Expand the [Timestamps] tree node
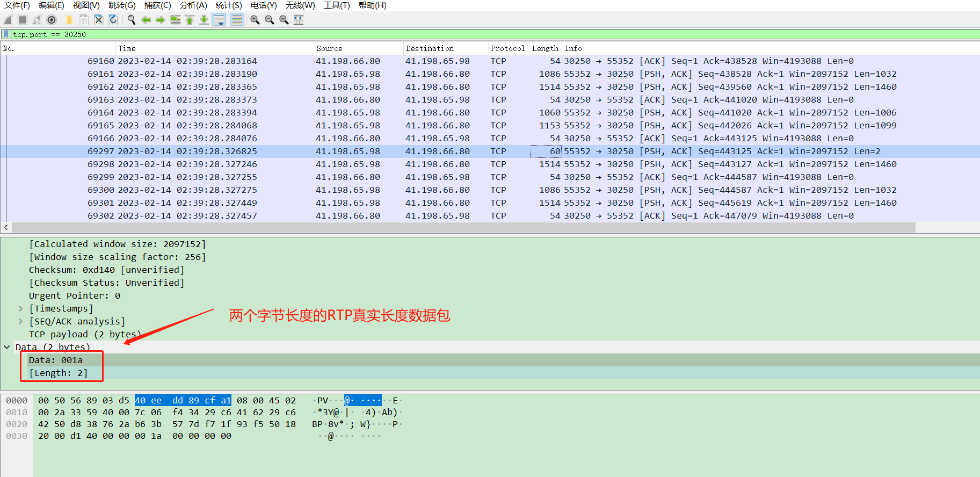Screen dimensions: 980x477 20,308
